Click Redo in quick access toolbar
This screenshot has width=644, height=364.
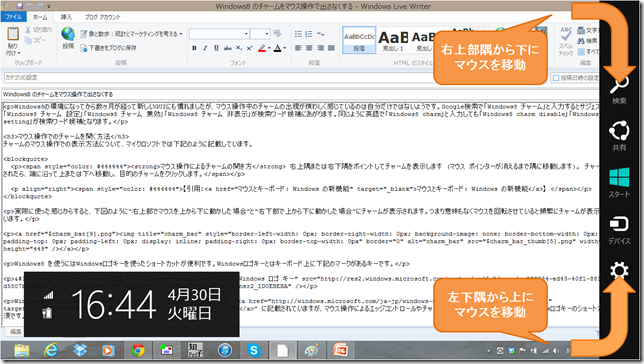40,6
